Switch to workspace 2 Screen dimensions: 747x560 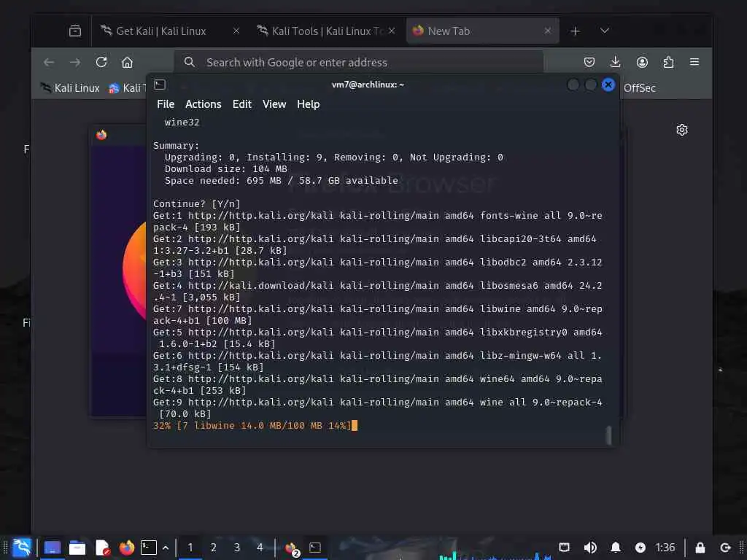(214, 548)
